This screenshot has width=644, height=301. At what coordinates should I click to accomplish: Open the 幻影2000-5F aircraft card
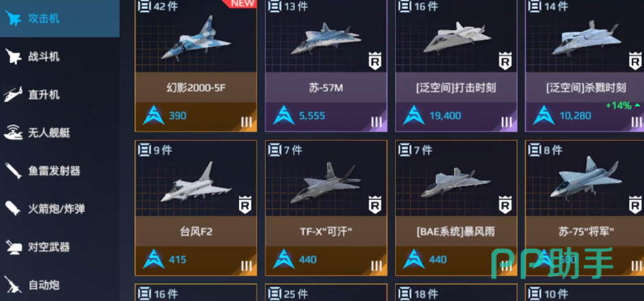(x=196, y=66)
